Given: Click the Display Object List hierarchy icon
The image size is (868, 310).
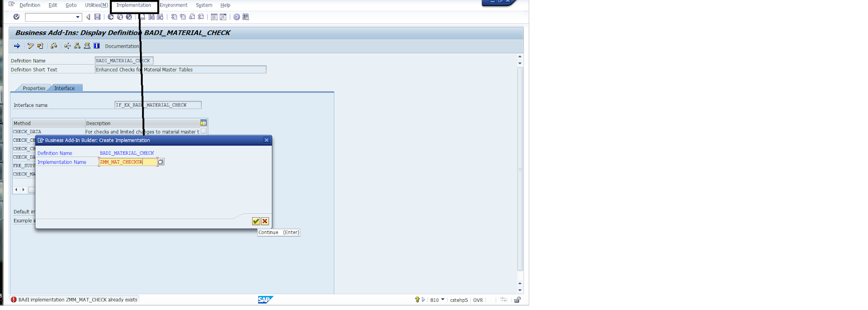Looking at the screenshot, I should tap(77, 46).
